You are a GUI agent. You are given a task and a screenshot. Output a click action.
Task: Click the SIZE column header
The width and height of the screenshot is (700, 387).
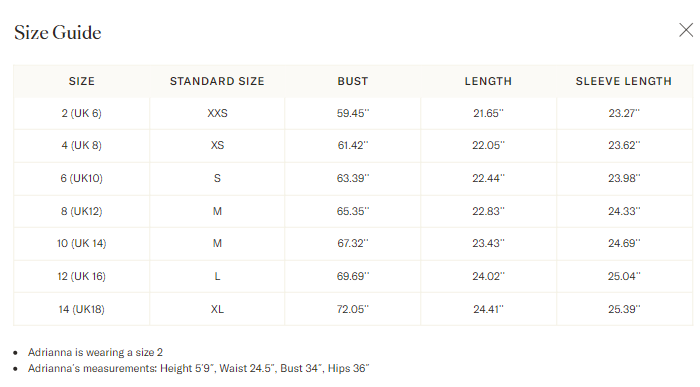pos(82,81)
